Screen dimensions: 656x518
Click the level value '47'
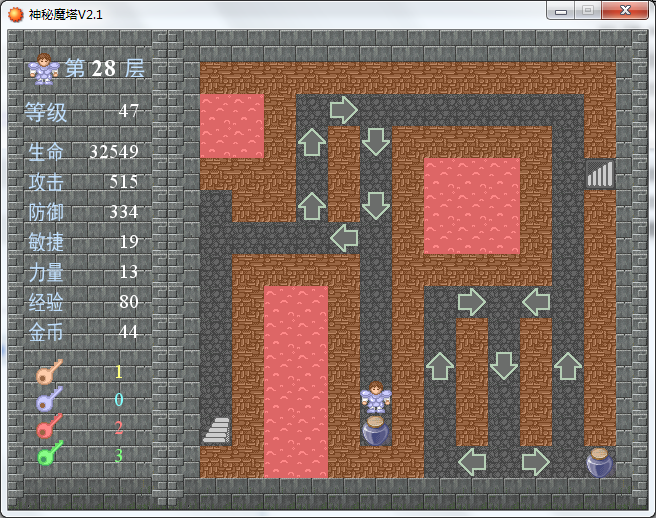coord(128,111)
